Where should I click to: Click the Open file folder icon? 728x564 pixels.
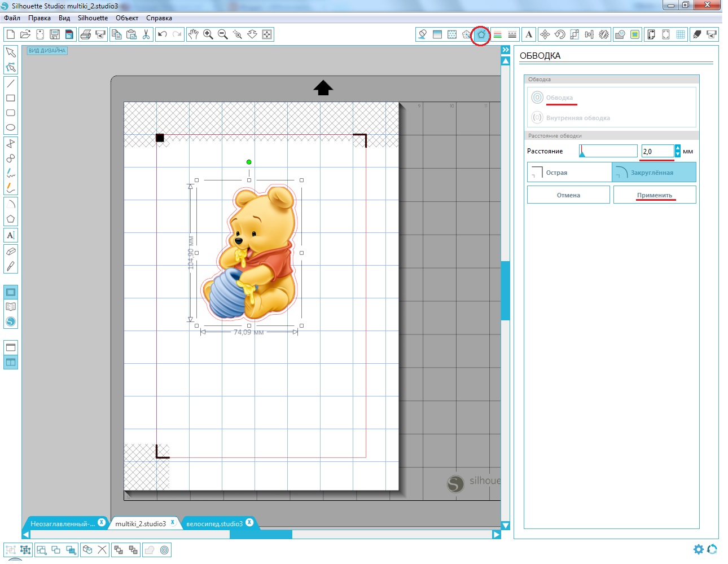[x=25, y=34]
